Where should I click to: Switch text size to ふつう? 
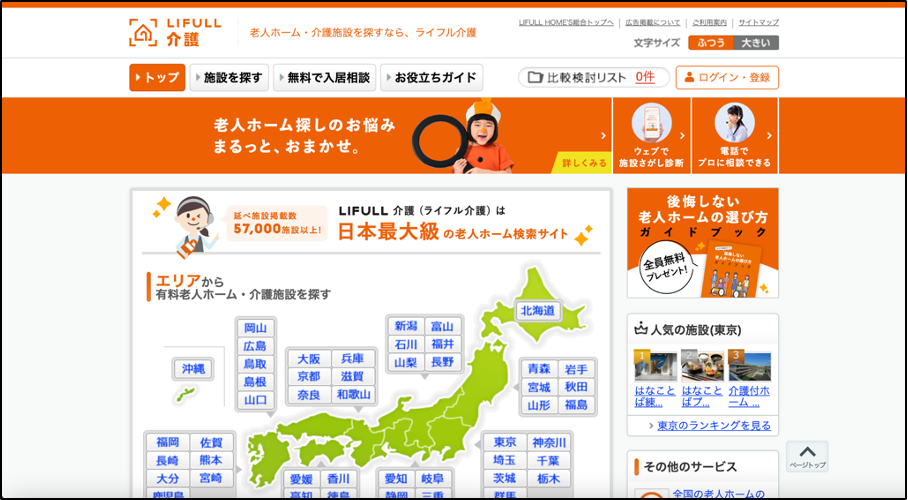click(711, 43)
